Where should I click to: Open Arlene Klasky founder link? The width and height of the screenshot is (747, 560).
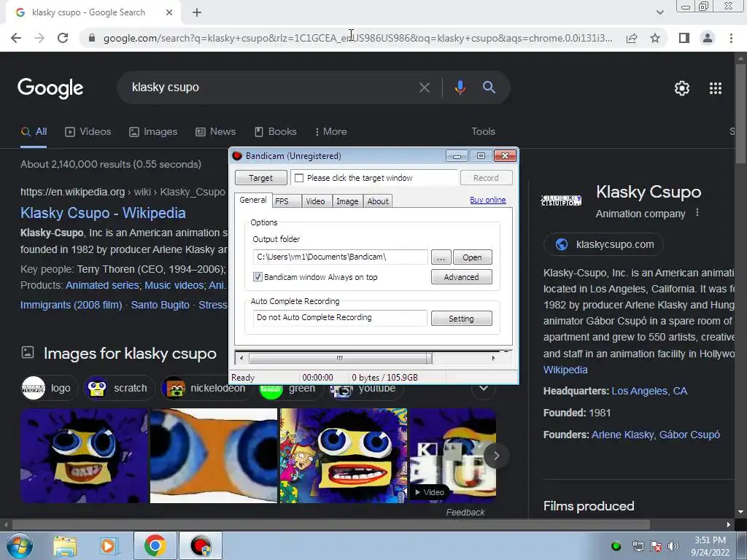[x=623, y=435]
